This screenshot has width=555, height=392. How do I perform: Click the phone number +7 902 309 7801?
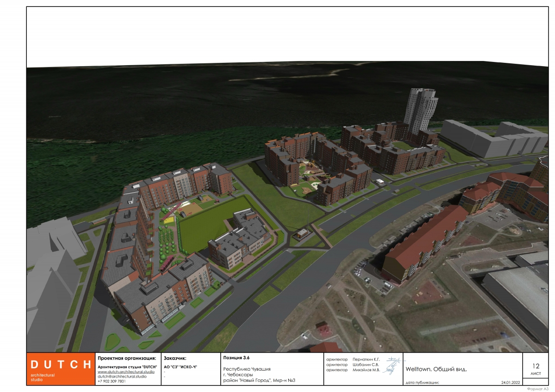coord(111,381)
